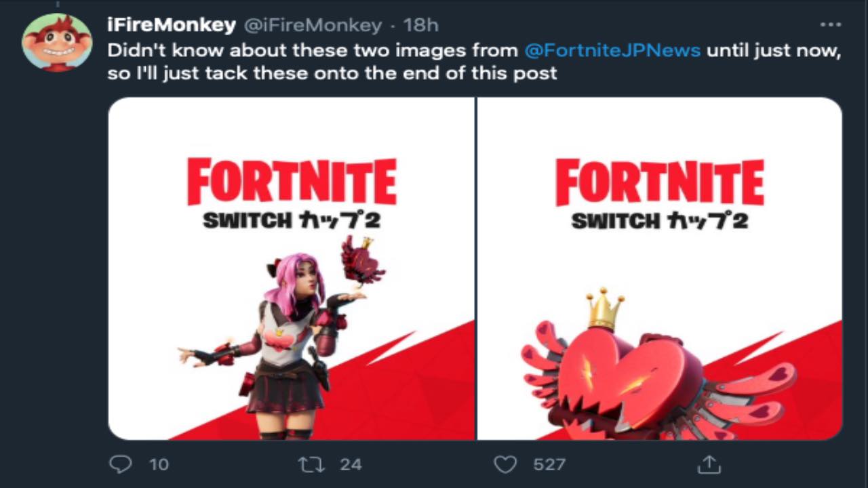
Task: Open the share icon for this tweet
Action: pos(709,464)
